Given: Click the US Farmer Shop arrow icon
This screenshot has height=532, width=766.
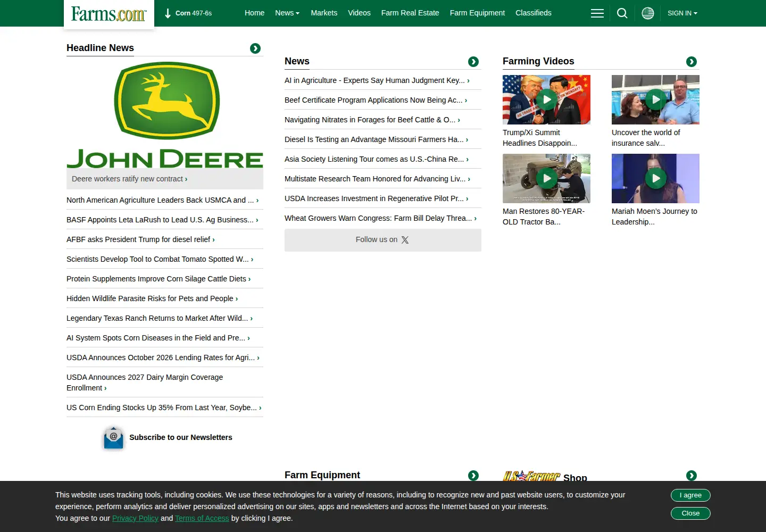Looking at the screenshot, I should pos(692,476).
